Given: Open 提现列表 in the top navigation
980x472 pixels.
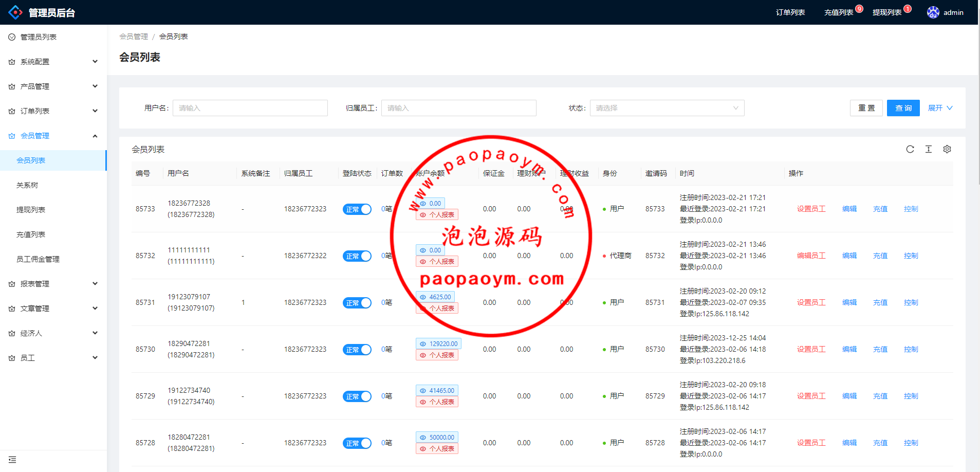Looking at the screenshot, I should click(x=886, y=12).
